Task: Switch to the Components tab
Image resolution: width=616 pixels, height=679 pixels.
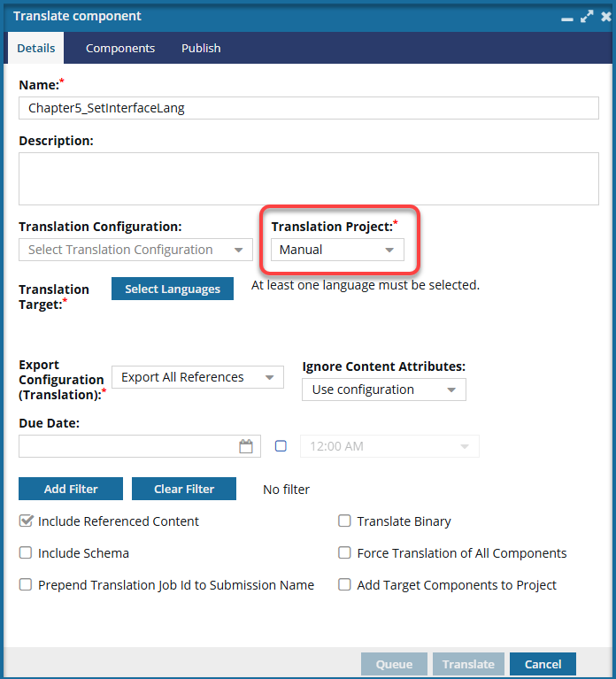Action: click(x=120, y=49)
